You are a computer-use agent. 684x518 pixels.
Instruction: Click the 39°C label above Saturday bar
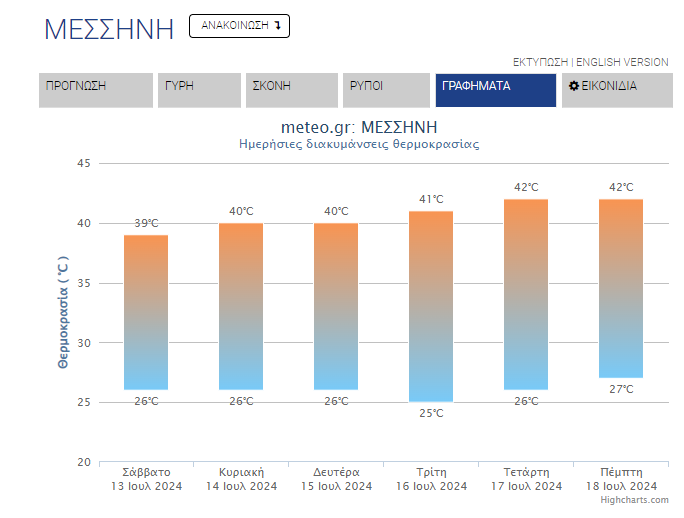pyautogui.click(x=146, y=223)
